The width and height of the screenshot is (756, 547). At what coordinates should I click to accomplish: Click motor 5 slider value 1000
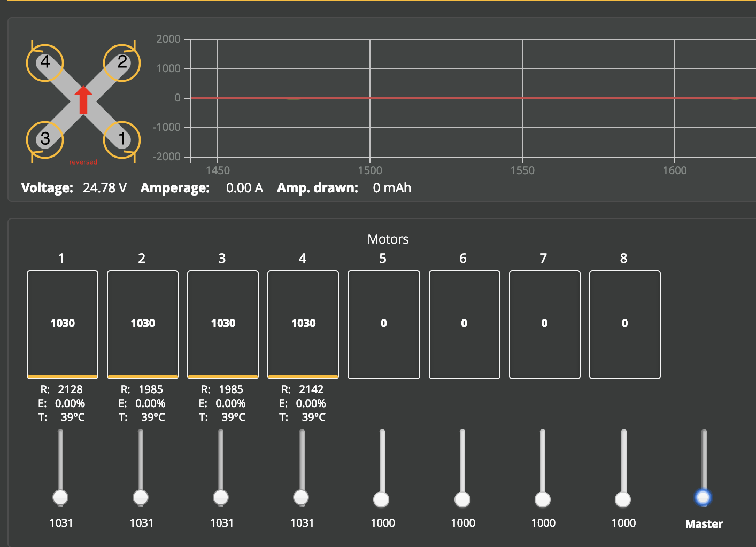383,523
